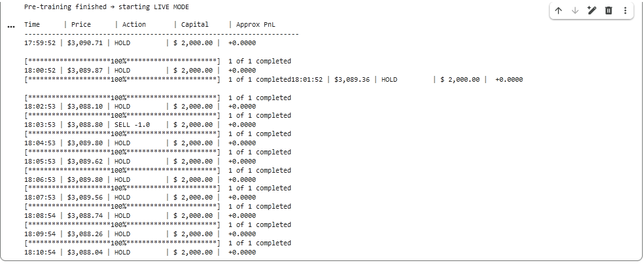Click the Time column header
The width and height of the screenshot is (644, 265).
32,25
